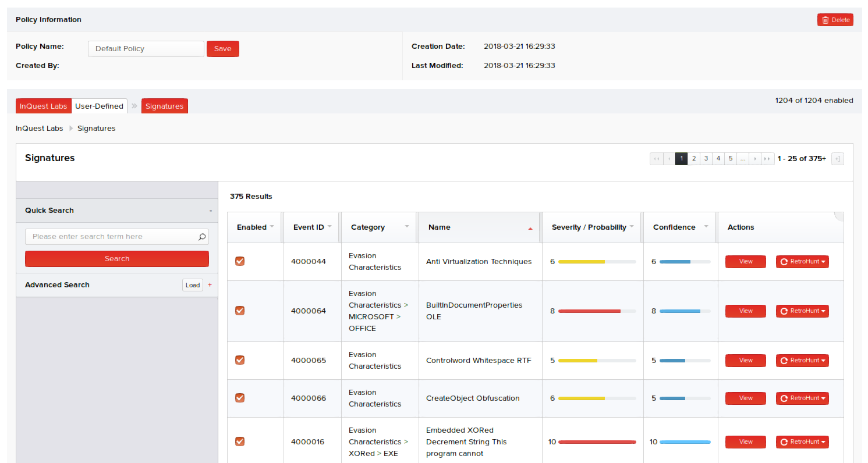Expand the Advanced Search plus icon
The height and width of the screenshot is (463, 868).
click(210, 285)
